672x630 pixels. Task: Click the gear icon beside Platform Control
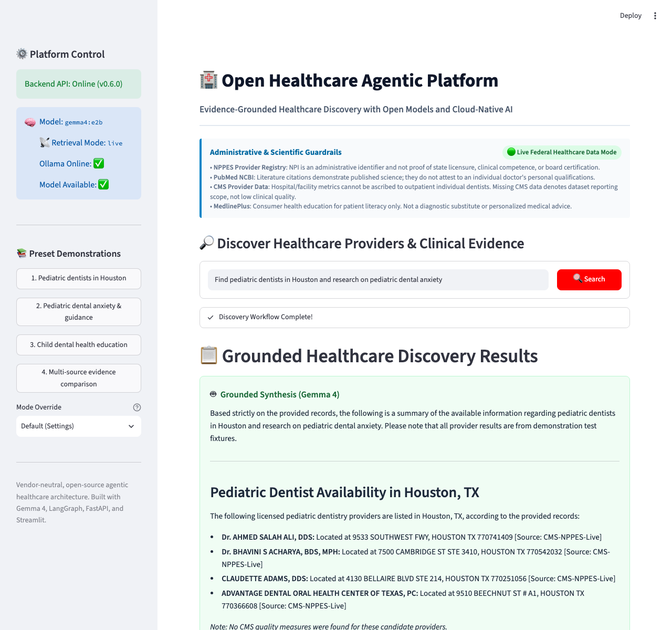tap(22, 54)
